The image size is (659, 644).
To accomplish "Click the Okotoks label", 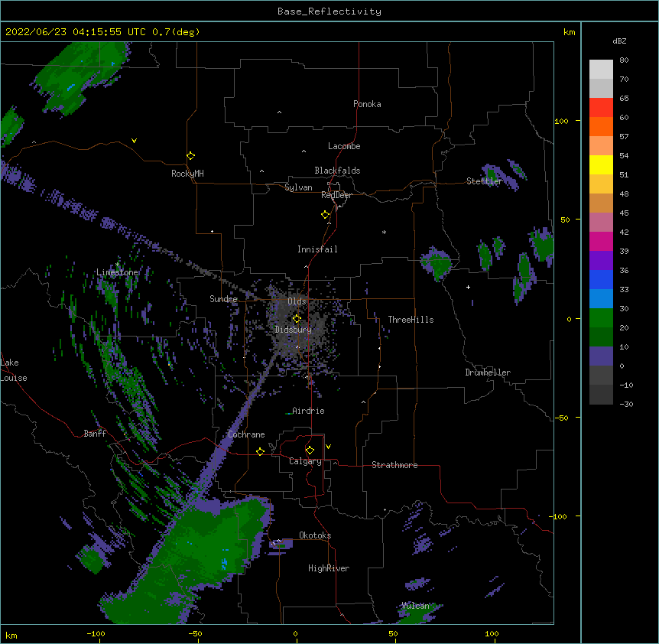I will 315,535.
